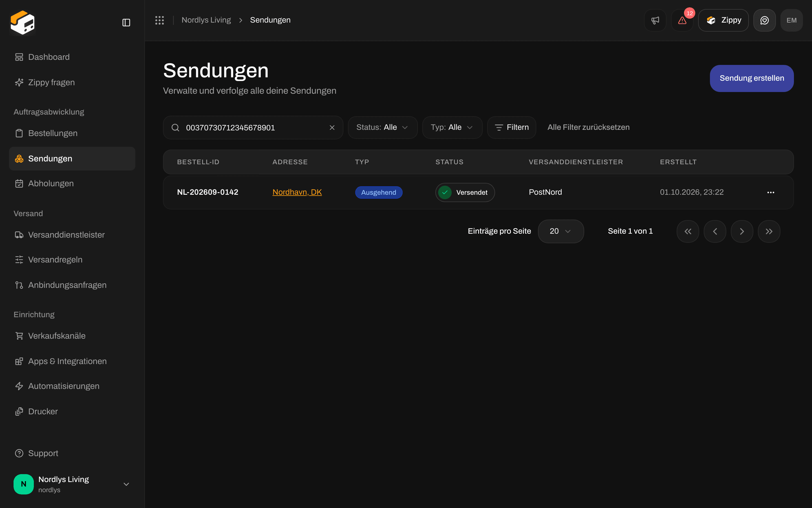
Task: Click the green Versendet checkmark icon
Action: click(445, 192)
